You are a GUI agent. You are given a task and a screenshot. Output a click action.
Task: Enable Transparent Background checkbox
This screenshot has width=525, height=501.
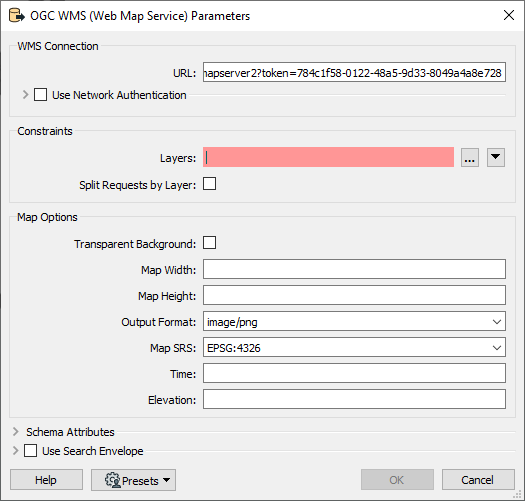tap(210, 243)
